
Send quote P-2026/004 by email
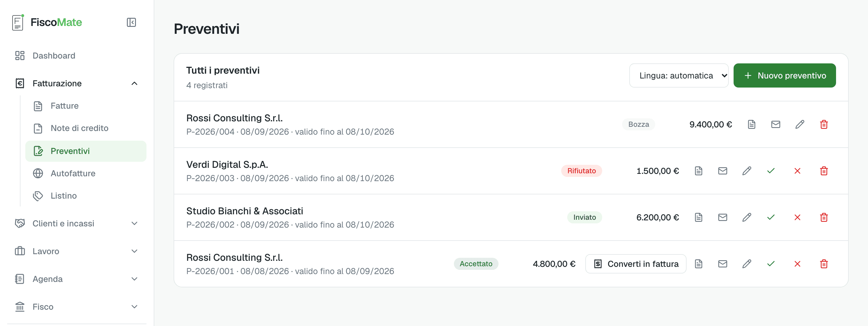tap(775, 125)
